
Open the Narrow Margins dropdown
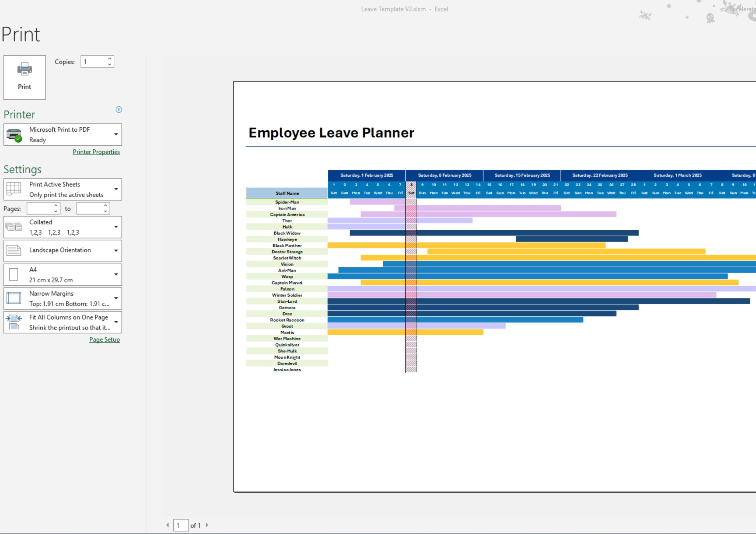(x=116, y=298)
